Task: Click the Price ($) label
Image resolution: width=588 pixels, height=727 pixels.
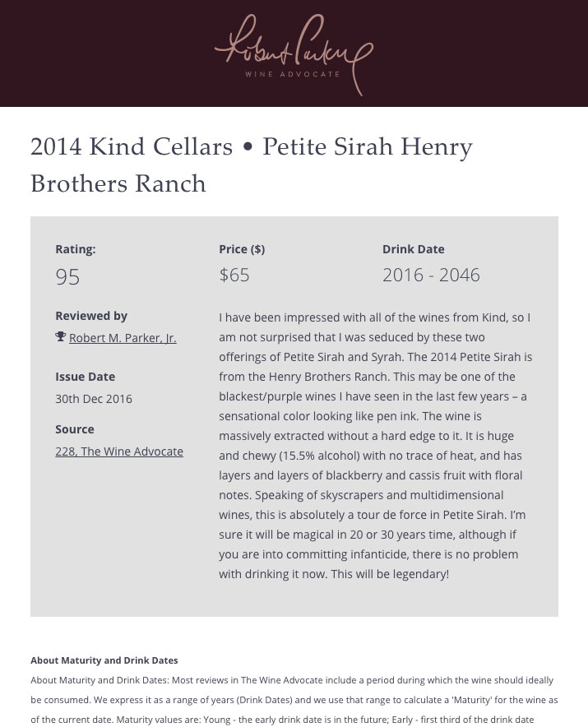Action: click(x=242, y=249)
